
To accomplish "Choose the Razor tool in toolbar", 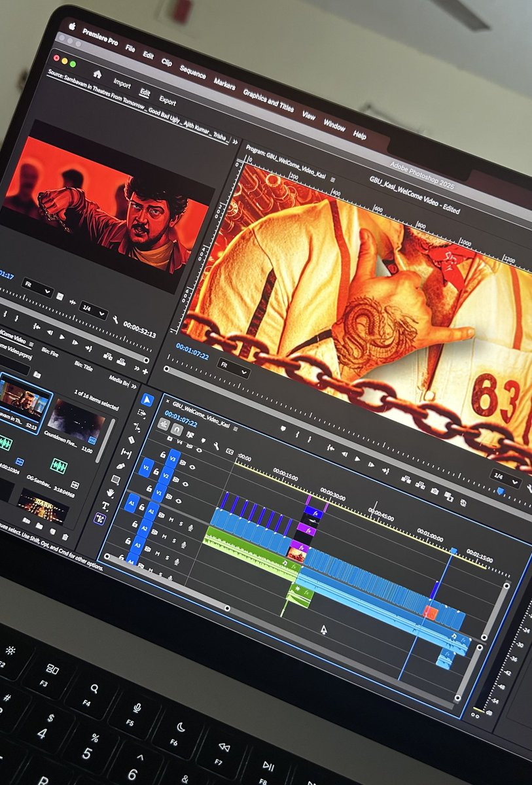I will point(132,439).
